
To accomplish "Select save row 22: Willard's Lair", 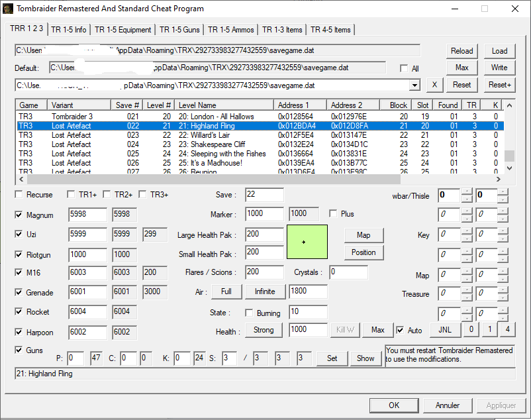I will 260,135.
